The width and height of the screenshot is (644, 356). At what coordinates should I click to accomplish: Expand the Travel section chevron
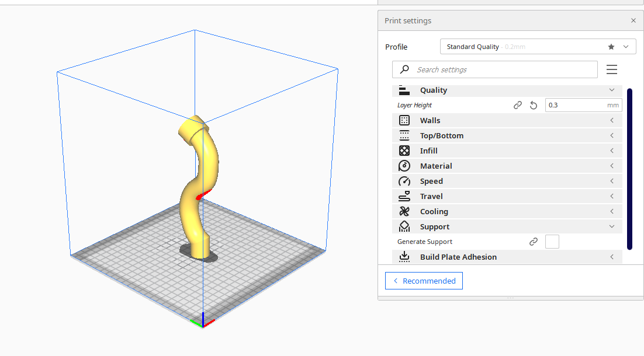(x=611, y=197)
